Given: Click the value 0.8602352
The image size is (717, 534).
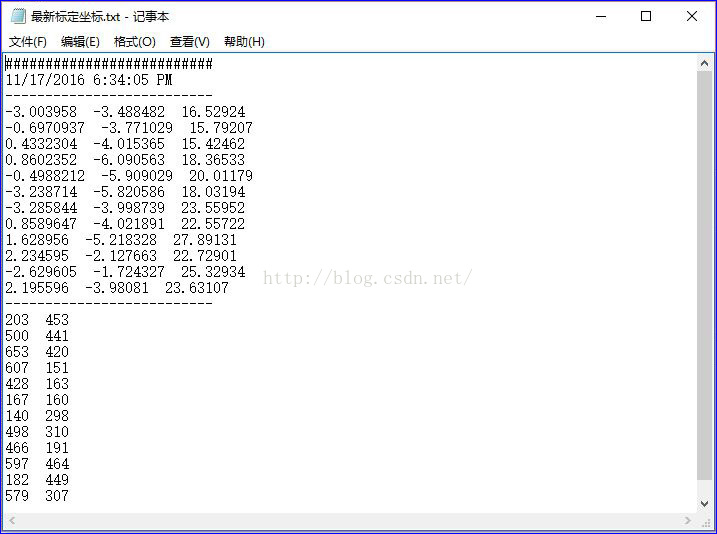Looking at the screenshot, I should pyautogui.click(x=41, y=160).
